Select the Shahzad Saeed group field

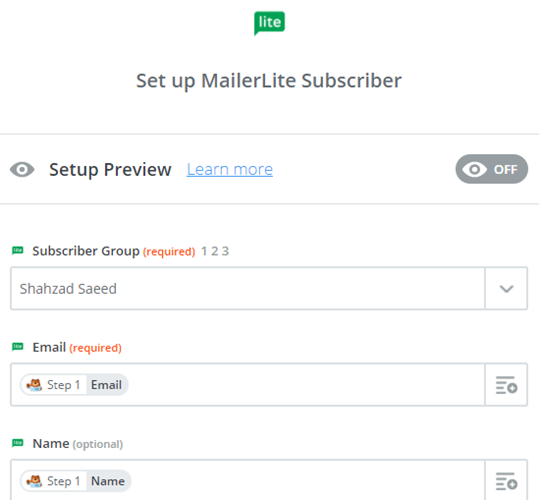[248, 288]
